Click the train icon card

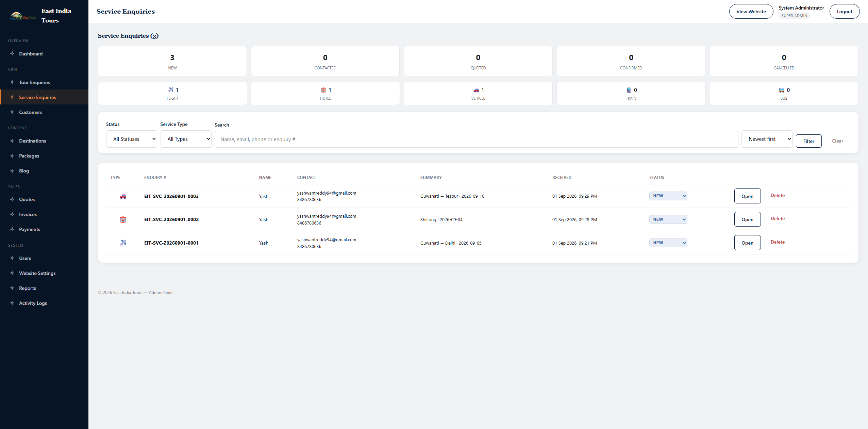(631, 93)
